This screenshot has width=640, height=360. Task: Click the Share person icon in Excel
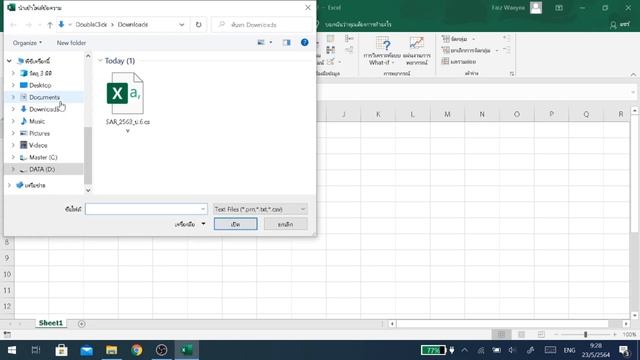point(613,25)
